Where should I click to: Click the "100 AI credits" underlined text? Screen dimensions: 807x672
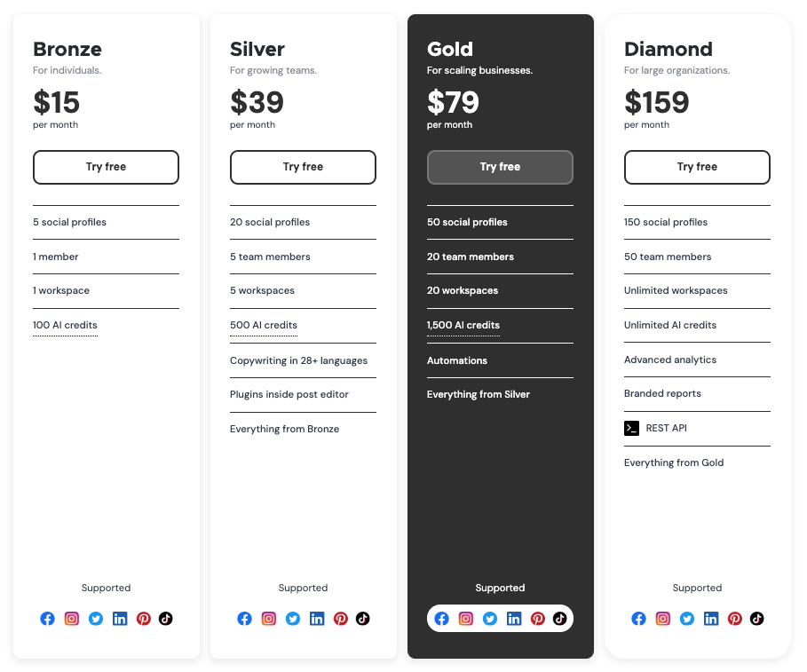click(x=65, y=325)
